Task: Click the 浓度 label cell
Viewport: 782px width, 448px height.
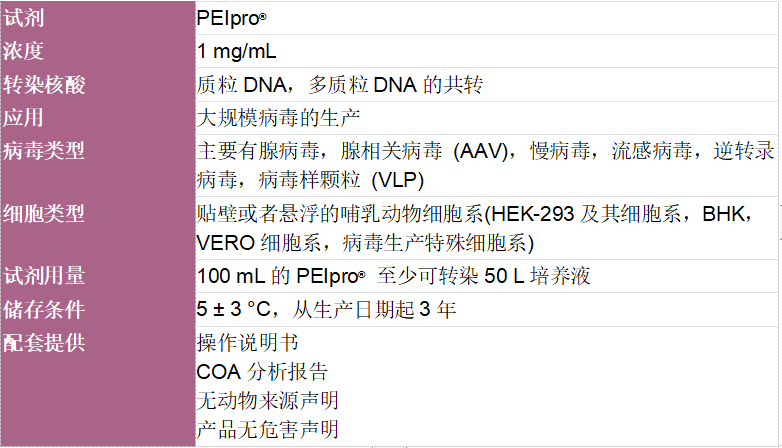Action: (x=98, y=51)
